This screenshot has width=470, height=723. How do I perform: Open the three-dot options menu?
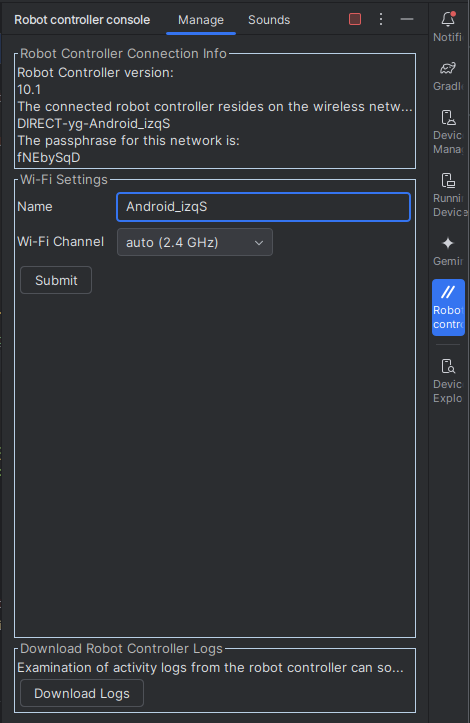coord(381,19)
